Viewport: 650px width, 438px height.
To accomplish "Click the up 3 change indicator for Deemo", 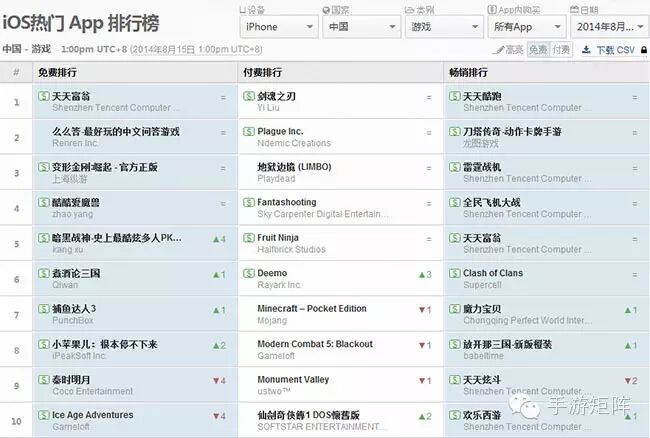I will (425, 274).
